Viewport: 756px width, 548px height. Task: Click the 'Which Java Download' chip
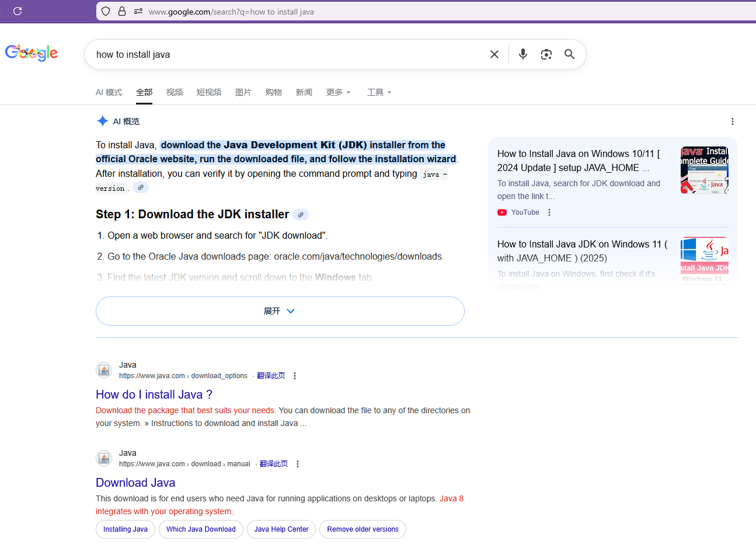pyautogui.click(x=201, y=529)
